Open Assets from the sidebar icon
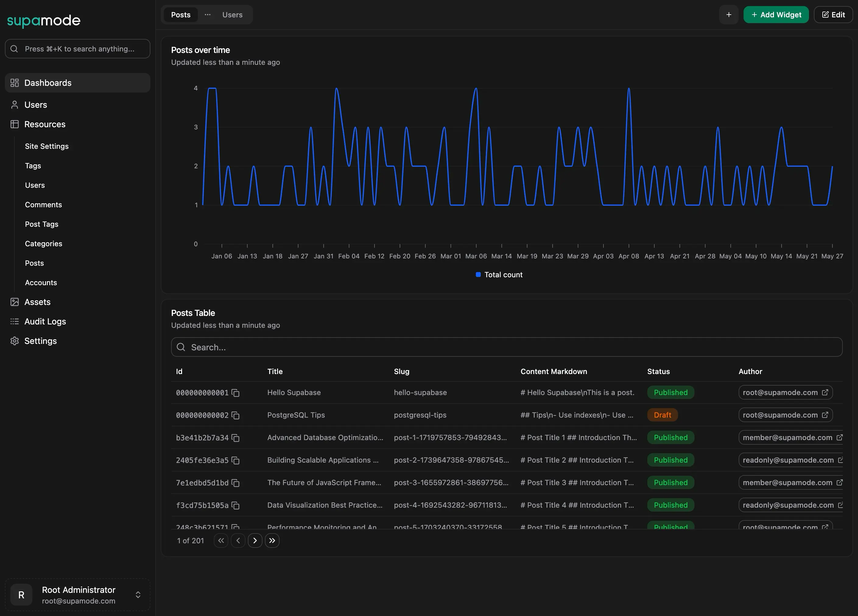This screenshot has width=858, height=616. pyautogui.click(x=14, y=302)
